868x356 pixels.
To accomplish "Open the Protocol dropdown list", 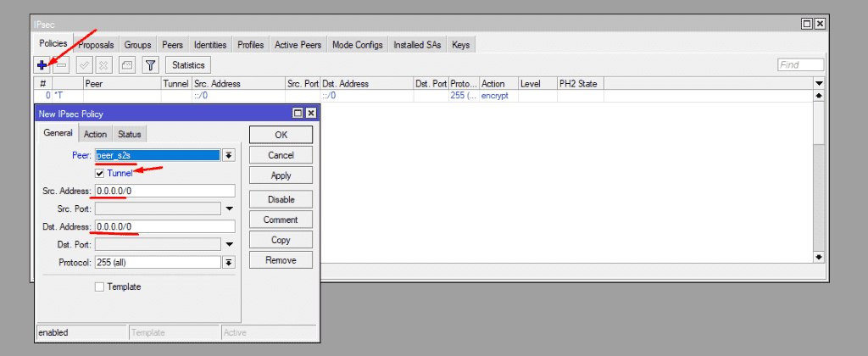I will [x=228, y=263].
